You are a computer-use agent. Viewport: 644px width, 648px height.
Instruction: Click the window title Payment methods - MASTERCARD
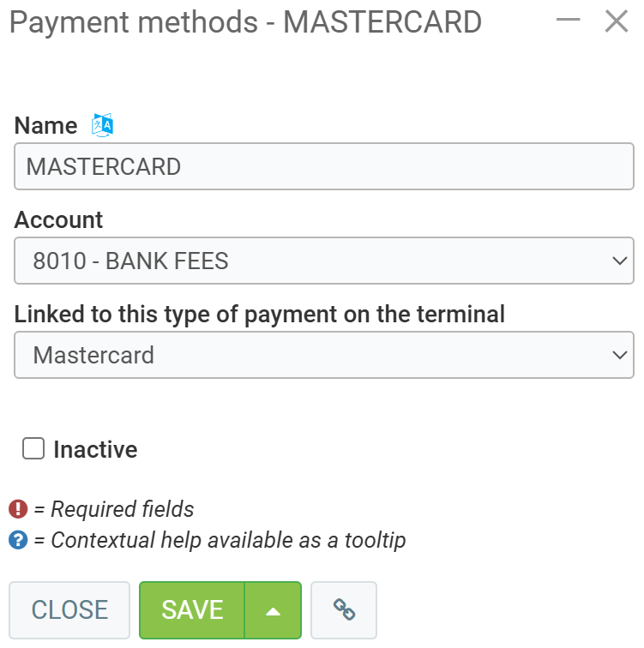coord(245,22)
